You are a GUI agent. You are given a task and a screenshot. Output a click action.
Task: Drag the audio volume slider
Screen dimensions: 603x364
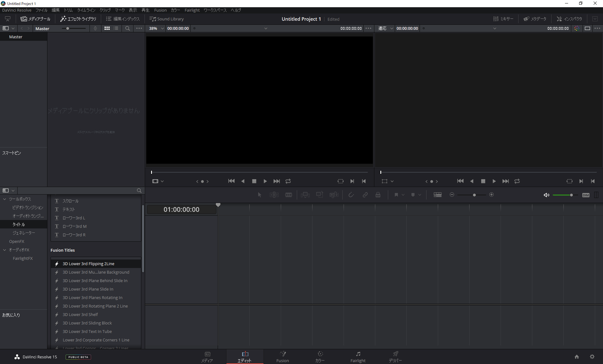(x=571, y=195)
